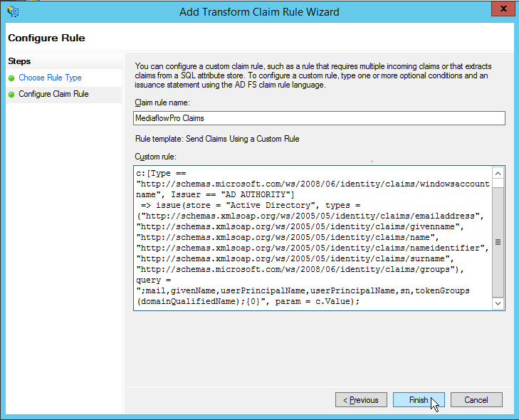
Task: Click the "Custom rule:" label
Action: (x=154, y=156)
